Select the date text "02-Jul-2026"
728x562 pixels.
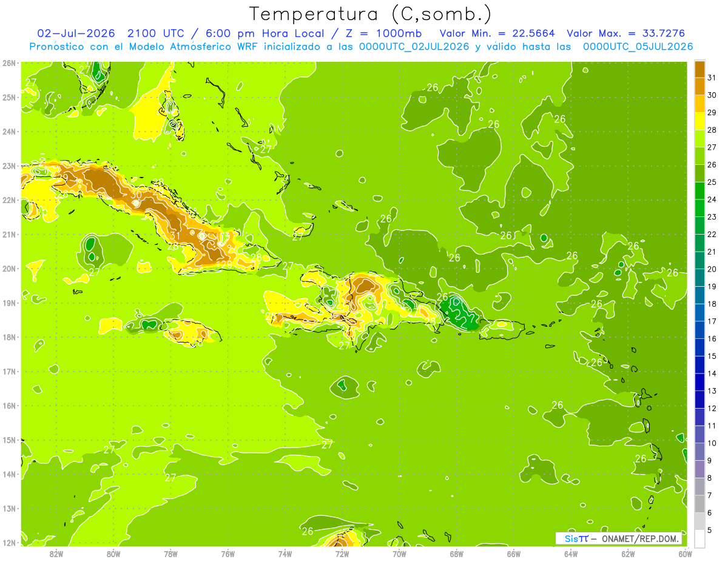click(x=77, y=33)
